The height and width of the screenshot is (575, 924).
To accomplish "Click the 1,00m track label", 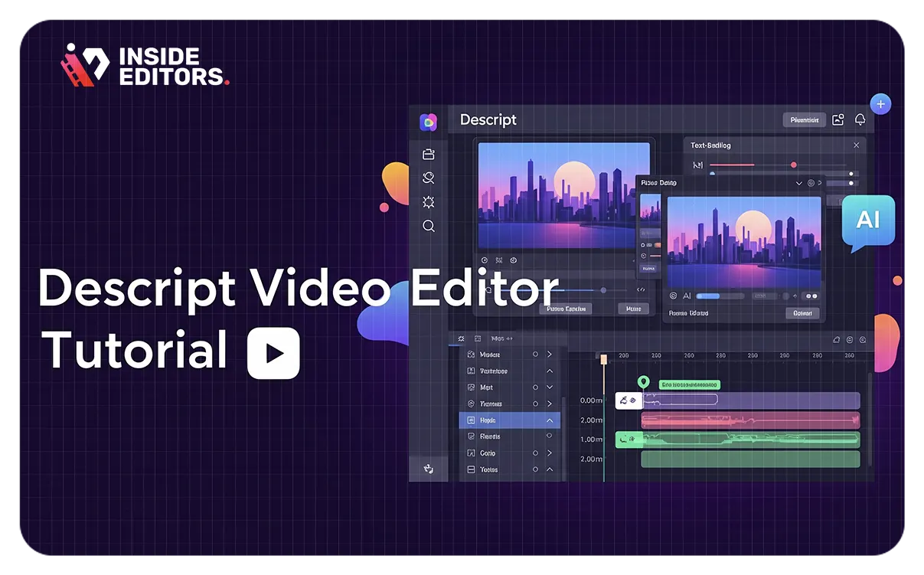I will point(592,439).
